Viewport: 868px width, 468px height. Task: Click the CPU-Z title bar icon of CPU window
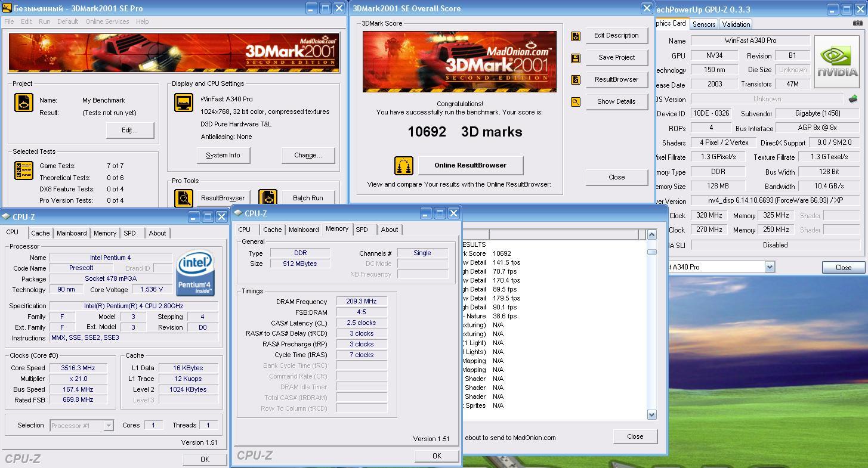(x=7, y=217)
